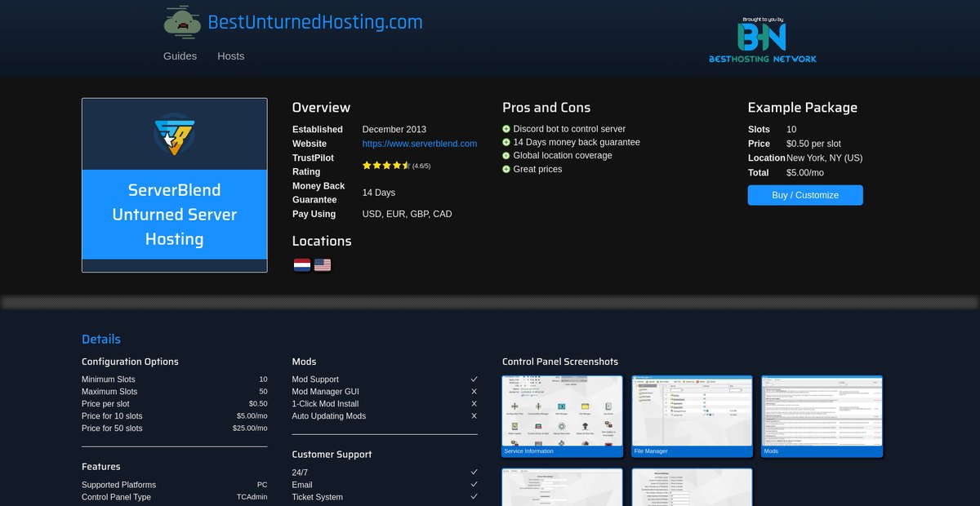
Task: Click the ServerBlend shield logo icon
Action: [x=174, y=134]
